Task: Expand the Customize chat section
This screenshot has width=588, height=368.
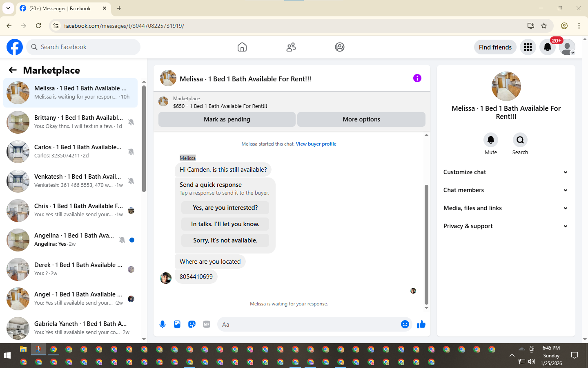Action: coord(506,172)
